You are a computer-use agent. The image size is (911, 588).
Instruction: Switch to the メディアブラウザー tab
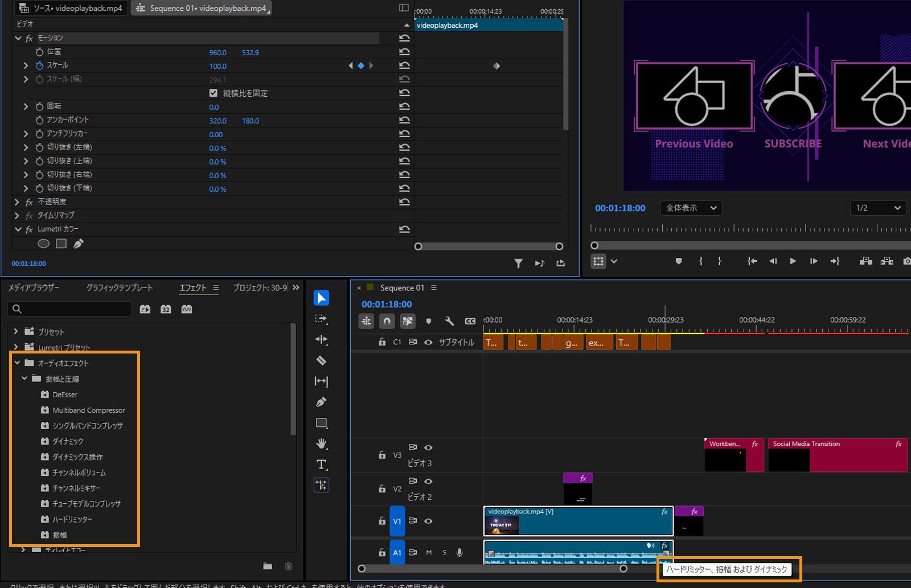tap(34, 288)
